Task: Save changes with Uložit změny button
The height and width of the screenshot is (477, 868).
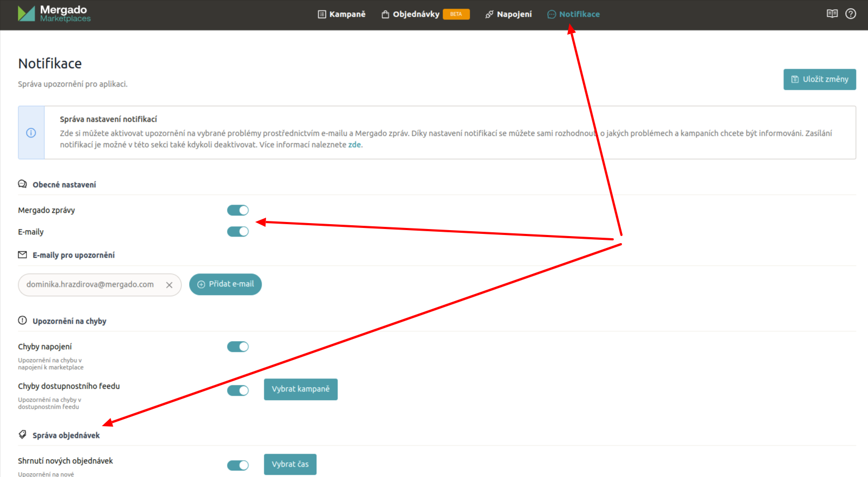Action: tap(819, 79)
